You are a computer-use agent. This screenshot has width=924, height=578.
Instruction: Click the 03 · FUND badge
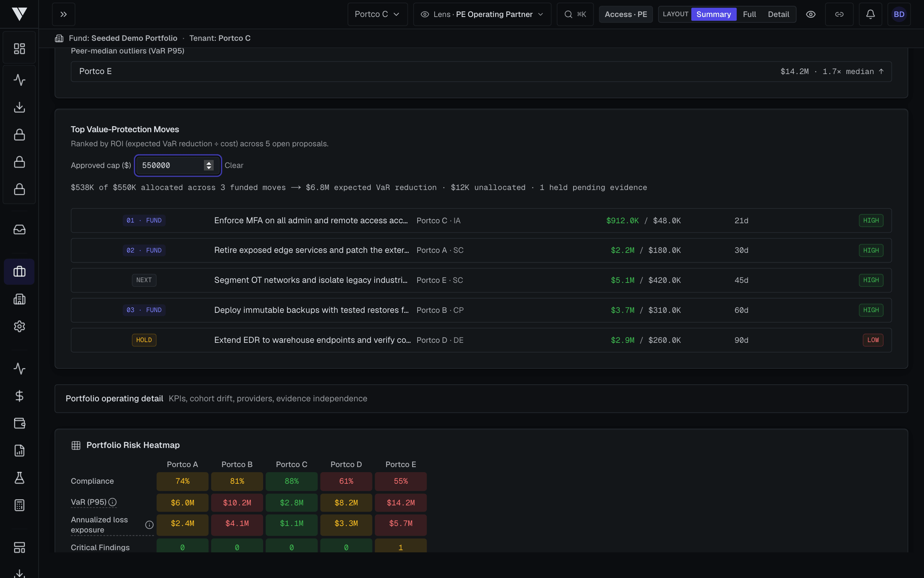[144, 310]
